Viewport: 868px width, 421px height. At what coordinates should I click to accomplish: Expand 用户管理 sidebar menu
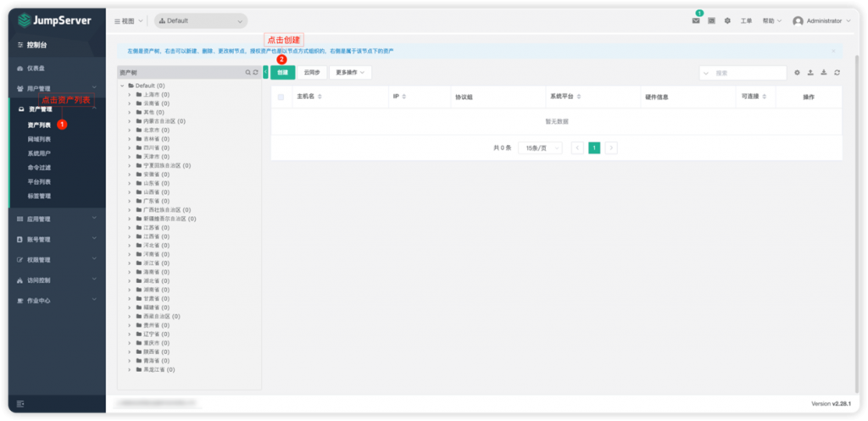[x=57, y=88]
